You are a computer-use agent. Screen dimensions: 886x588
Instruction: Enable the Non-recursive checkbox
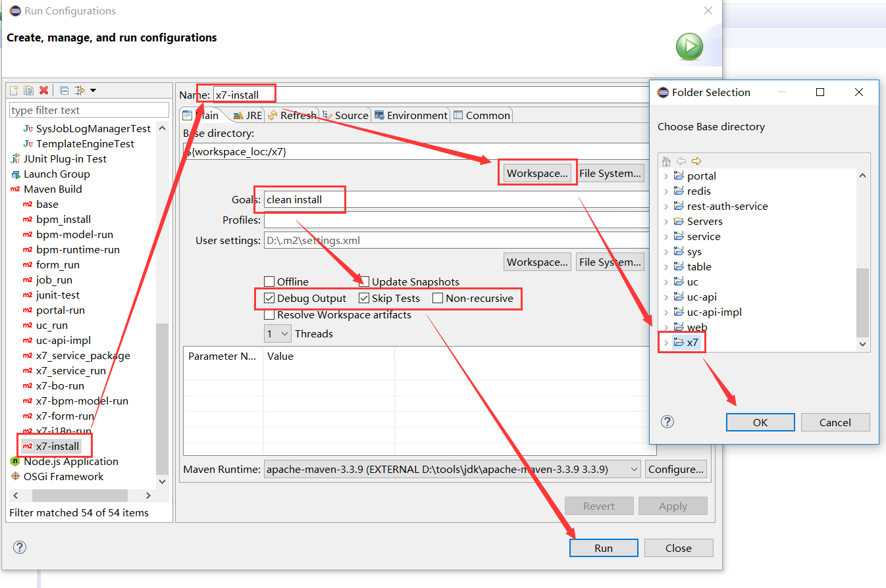[x=438, y=298]
